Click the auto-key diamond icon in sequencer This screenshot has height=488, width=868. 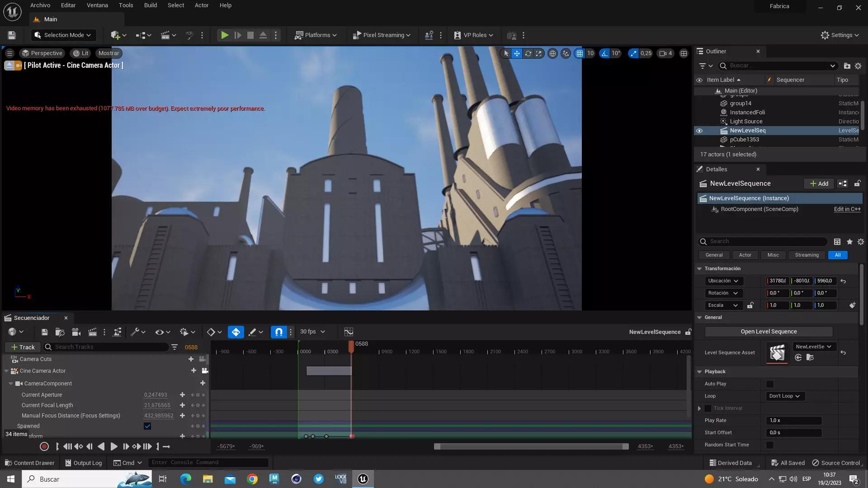pyautogui.click(x=236, y=332)
